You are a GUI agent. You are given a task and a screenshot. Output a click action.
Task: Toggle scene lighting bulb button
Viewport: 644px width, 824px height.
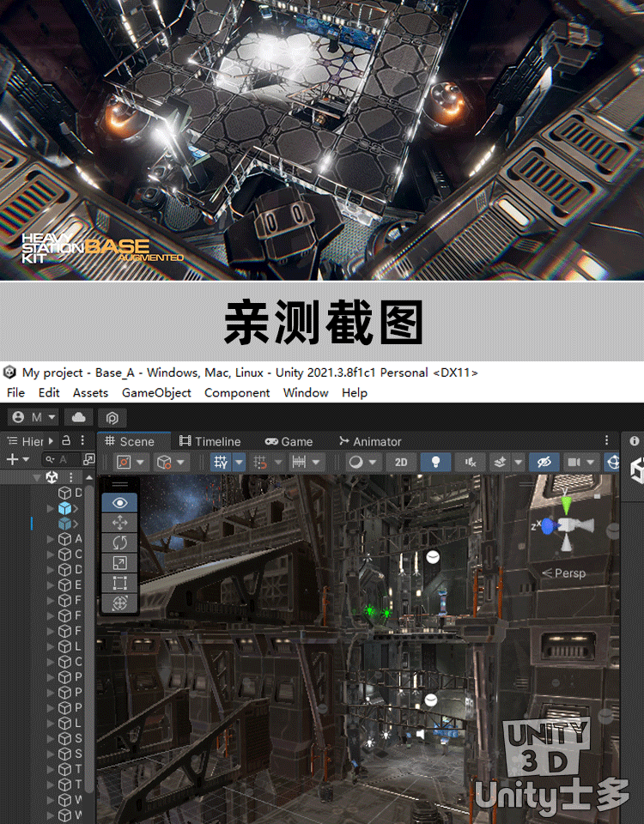click(x=435, y=462)
